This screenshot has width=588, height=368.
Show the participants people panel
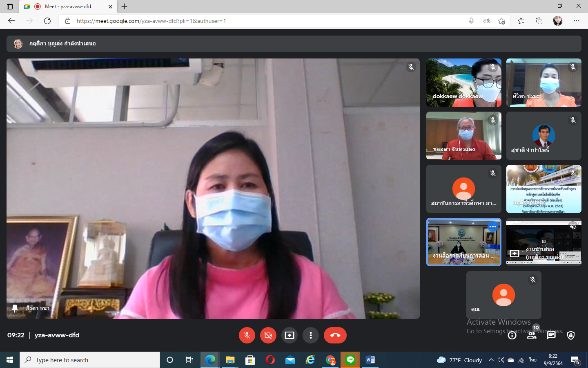532,335
